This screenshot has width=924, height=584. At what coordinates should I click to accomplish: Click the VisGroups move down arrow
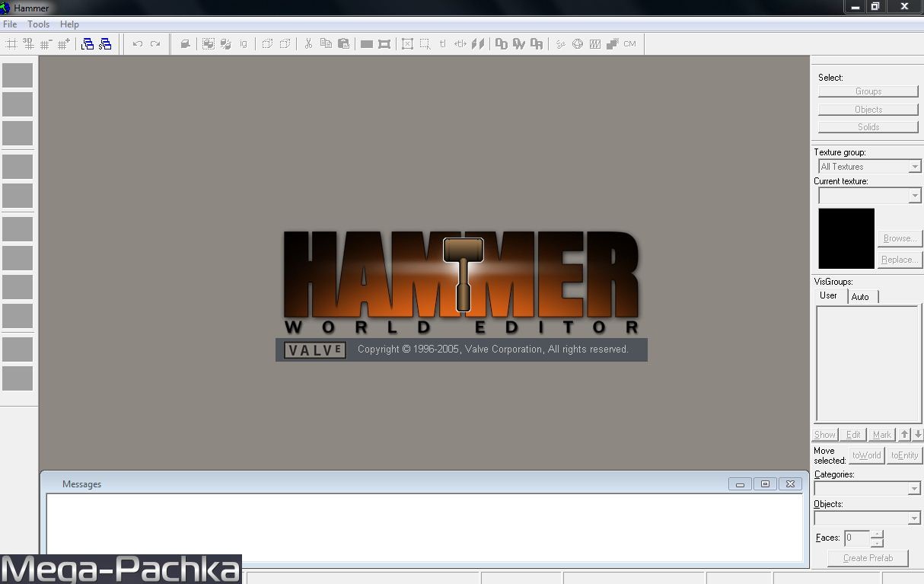(918, 435)
